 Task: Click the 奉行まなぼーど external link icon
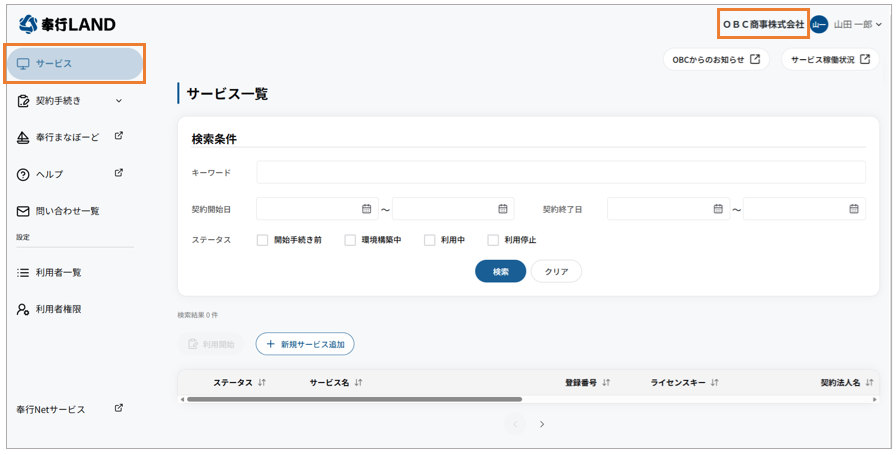(118, 136)
